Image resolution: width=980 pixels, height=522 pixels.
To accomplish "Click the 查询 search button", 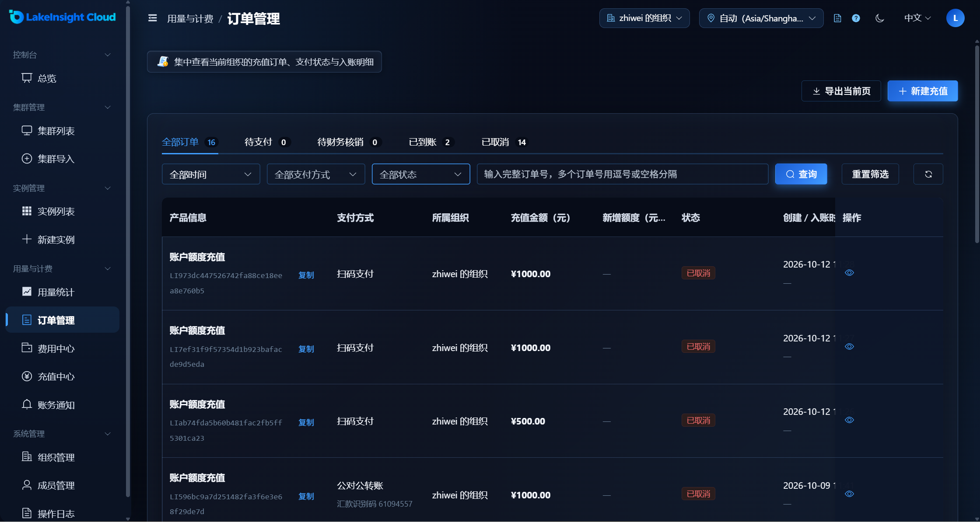I will click(801, 174).
